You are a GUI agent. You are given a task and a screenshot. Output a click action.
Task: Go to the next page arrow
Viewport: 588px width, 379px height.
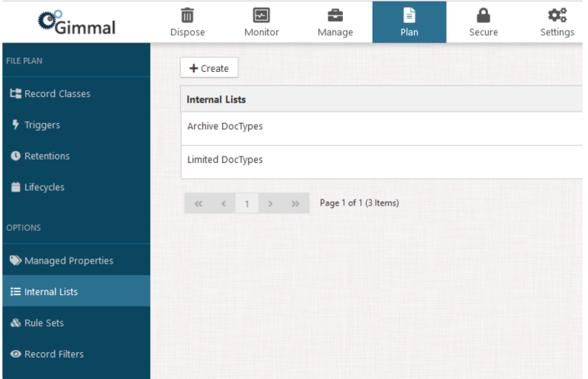pos(270,203)
